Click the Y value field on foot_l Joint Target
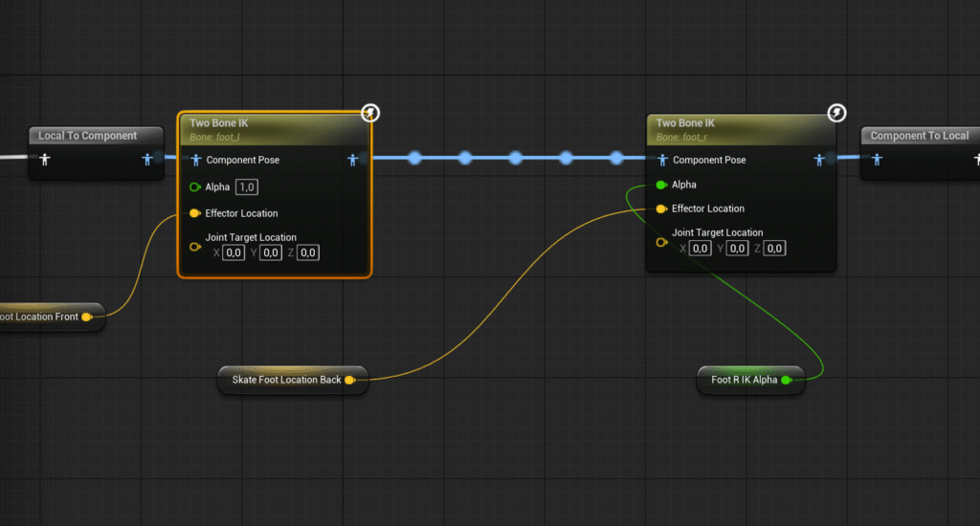The height and width of the screenshot is (526, 980). 271,252
